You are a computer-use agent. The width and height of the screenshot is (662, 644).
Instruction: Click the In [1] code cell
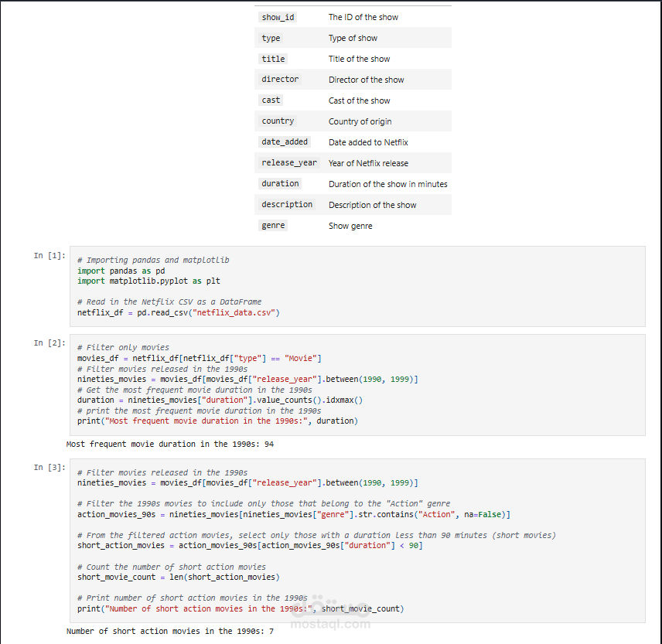coord(357,286)
